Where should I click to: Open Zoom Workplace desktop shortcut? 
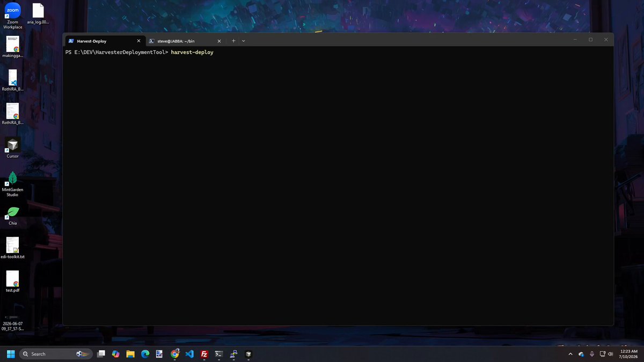tap(13, 16)
